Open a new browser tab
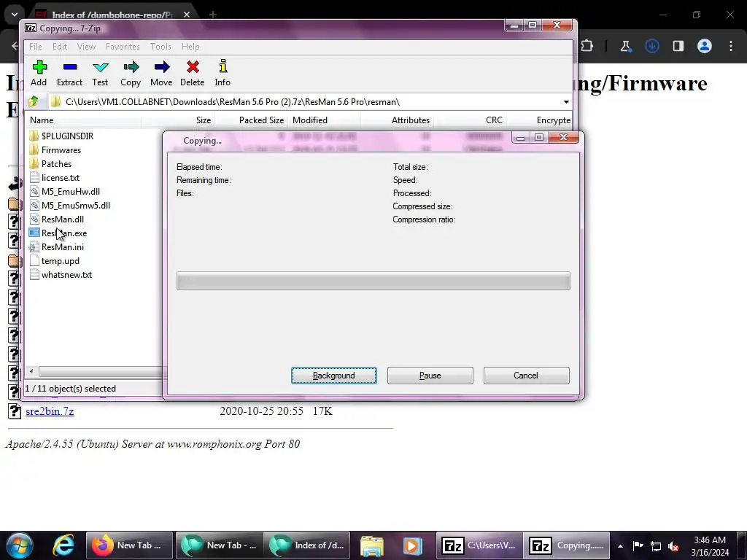747x560 pixels. (212, 15)
